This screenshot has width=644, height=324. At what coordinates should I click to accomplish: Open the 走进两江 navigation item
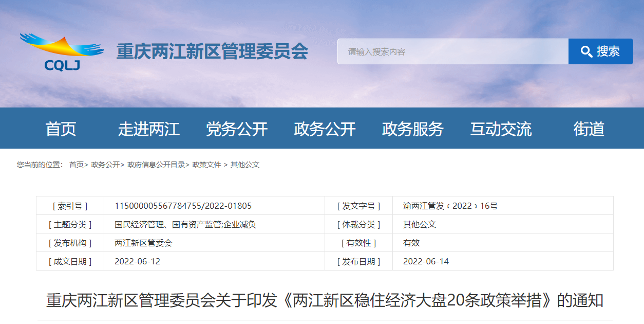[x=149, y=129]
